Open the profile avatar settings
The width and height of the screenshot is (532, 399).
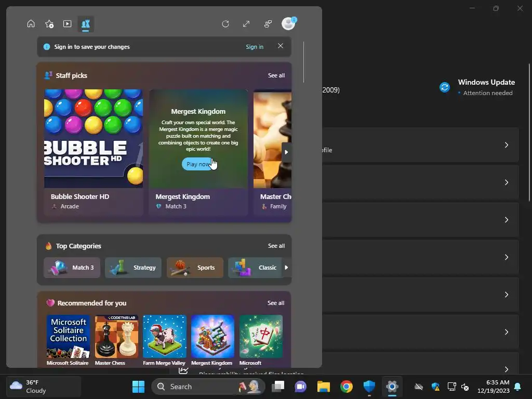click(288, 24)
